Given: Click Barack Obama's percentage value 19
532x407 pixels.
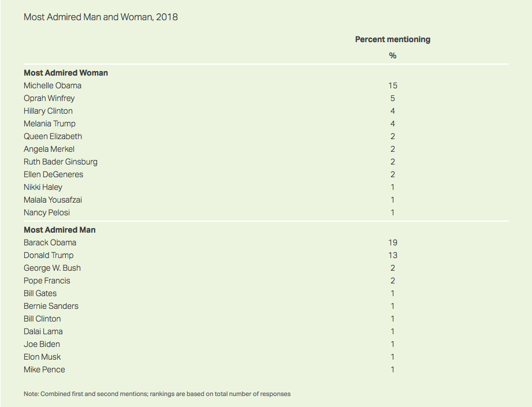Looking at the screenshot, I should pos(393,243).
